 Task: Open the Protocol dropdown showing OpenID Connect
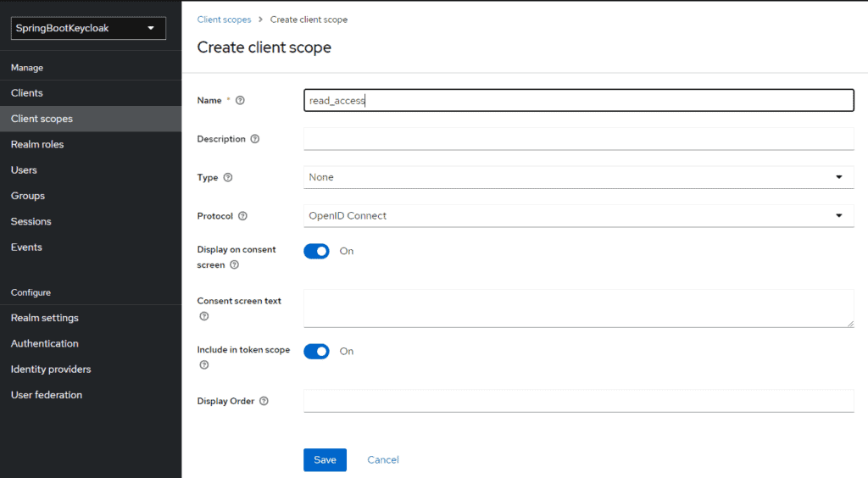click(x=578, y=216)
